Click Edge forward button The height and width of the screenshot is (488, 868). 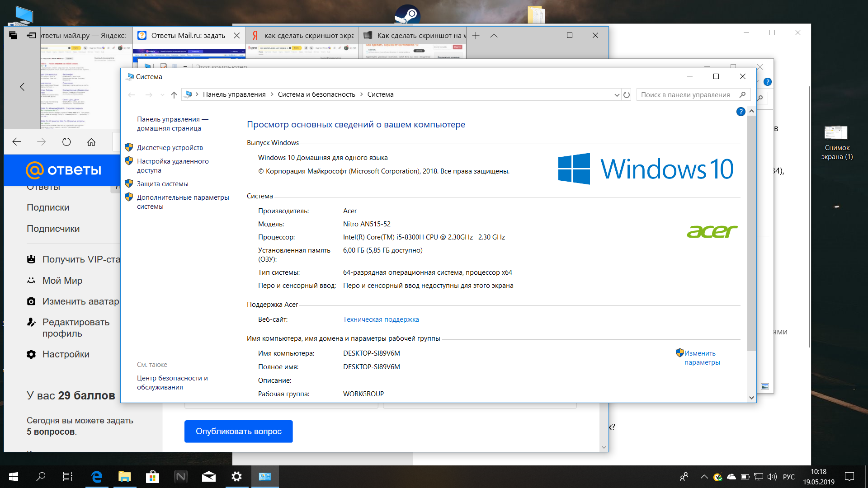click(x=42, y=142)
